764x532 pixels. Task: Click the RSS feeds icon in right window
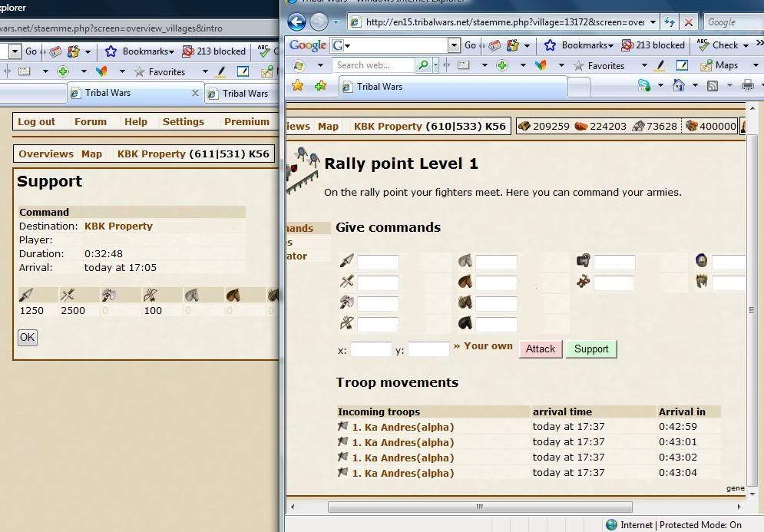pyautogui.click(x=713, y=86)
